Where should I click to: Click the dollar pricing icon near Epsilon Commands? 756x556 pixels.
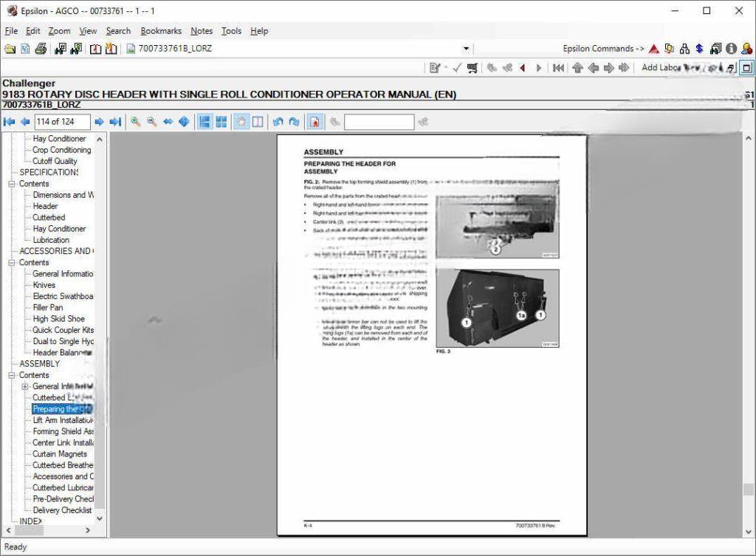(698, 48)
